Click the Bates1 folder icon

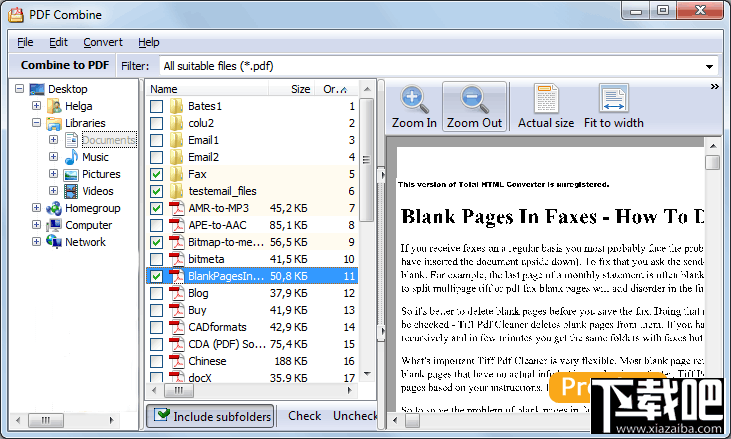[x=176, y=106]
